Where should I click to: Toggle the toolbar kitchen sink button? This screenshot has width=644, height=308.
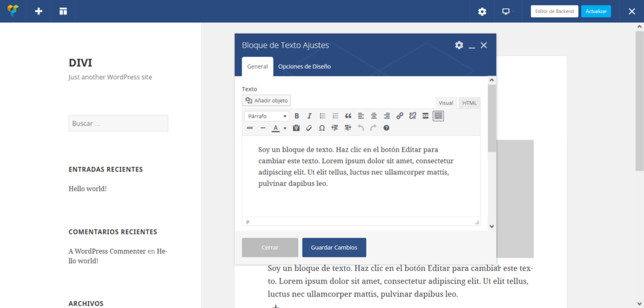[x=438, y=116]
